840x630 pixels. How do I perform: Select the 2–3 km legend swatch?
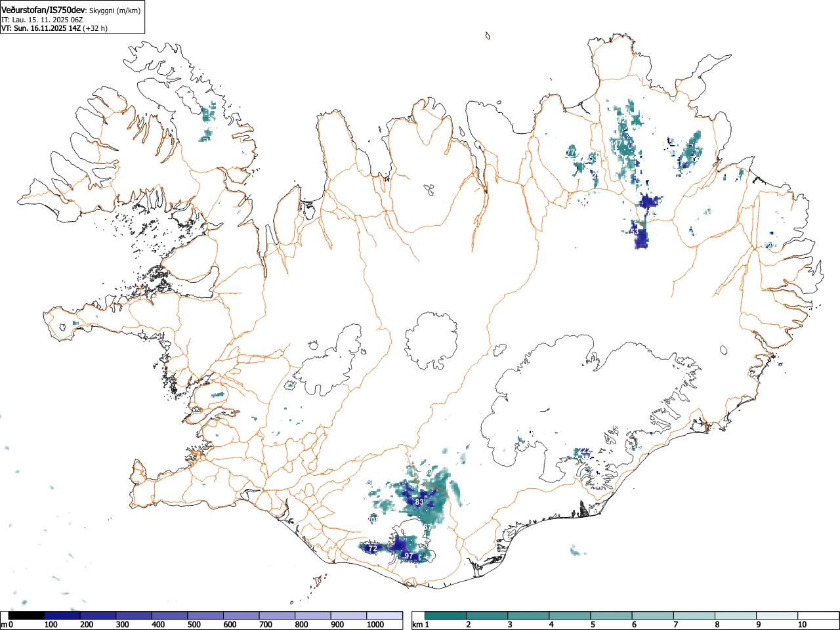point(487,616)
